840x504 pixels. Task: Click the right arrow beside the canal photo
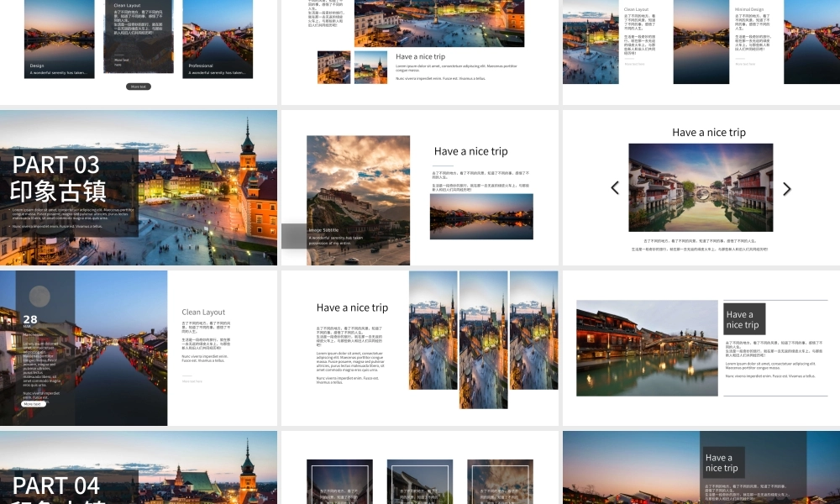(x=786, y=188)
